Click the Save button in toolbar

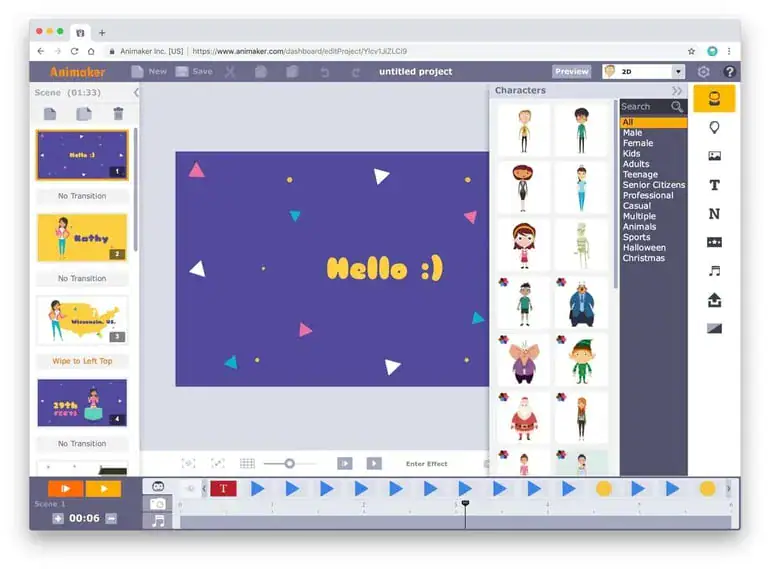[x=194, y=72]
